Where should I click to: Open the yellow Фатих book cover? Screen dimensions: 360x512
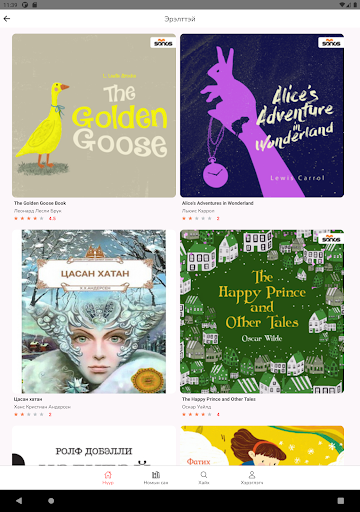tap(262, 446)
